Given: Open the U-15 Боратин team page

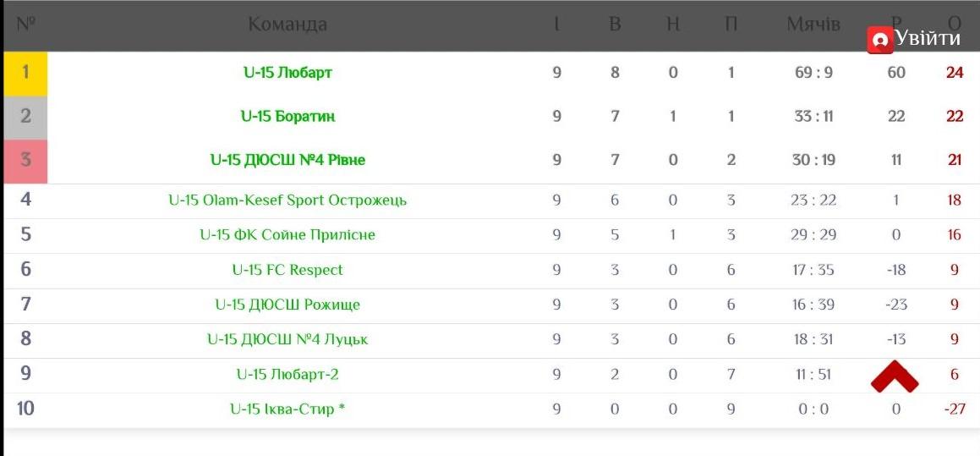Looking at the screenshot, I should point(287,116).
